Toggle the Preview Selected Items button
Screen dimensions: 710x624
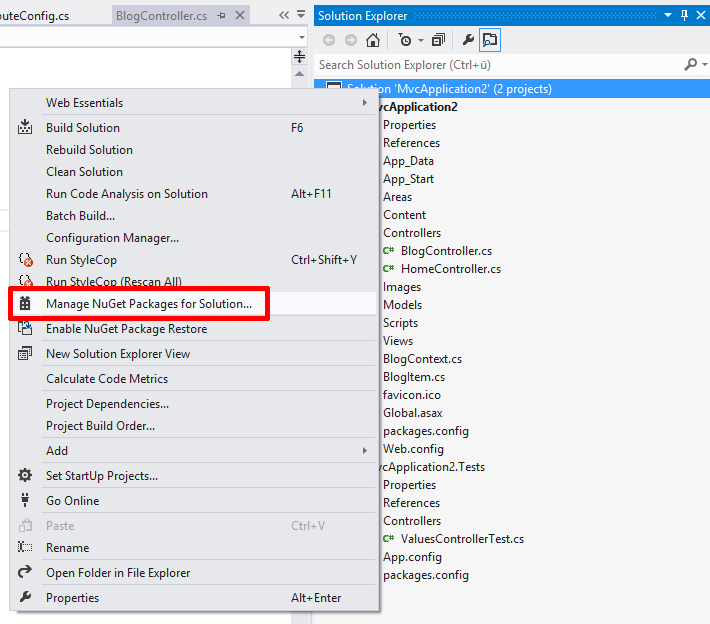pyautogui.click(x=490, y=40)
